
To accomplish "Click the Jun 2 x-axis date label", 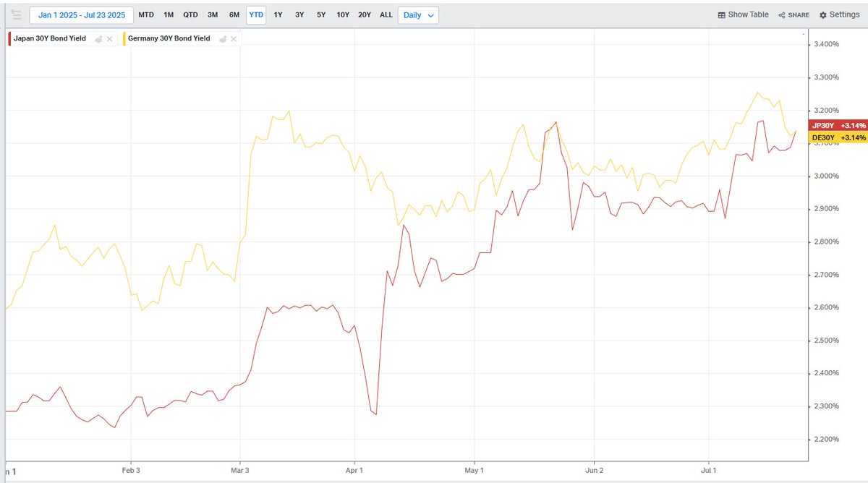I will 595,470.
